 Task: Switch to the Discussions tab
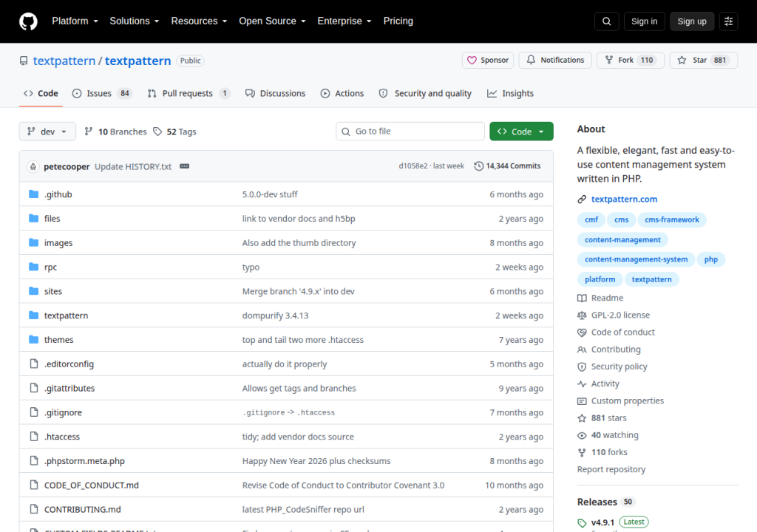coord(276,94)
